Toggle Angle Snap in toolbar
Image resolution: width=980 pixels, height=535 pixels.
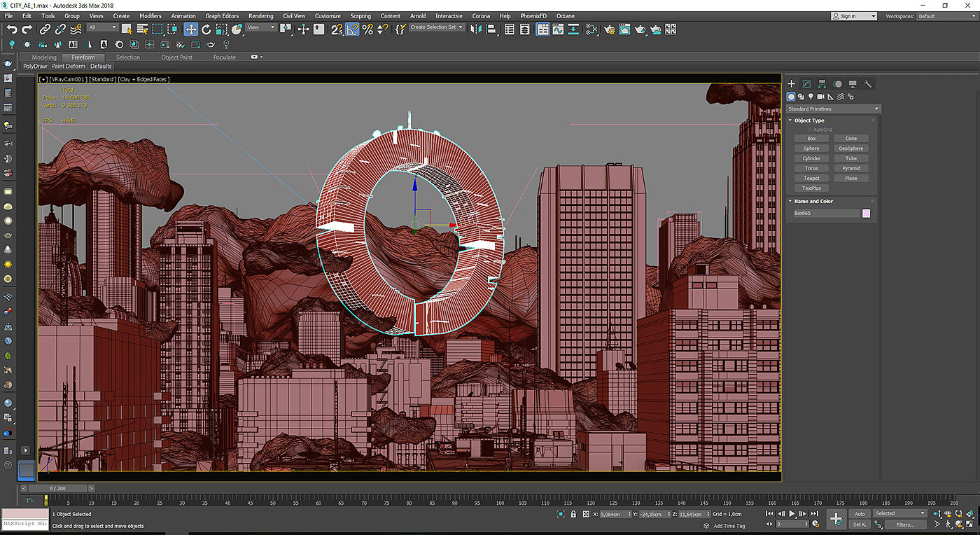click(x=352, y=29)
